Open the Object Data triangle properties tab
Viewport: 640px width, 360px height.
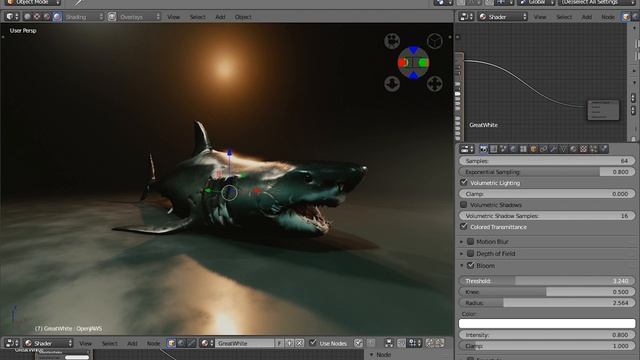pos(563,149)
